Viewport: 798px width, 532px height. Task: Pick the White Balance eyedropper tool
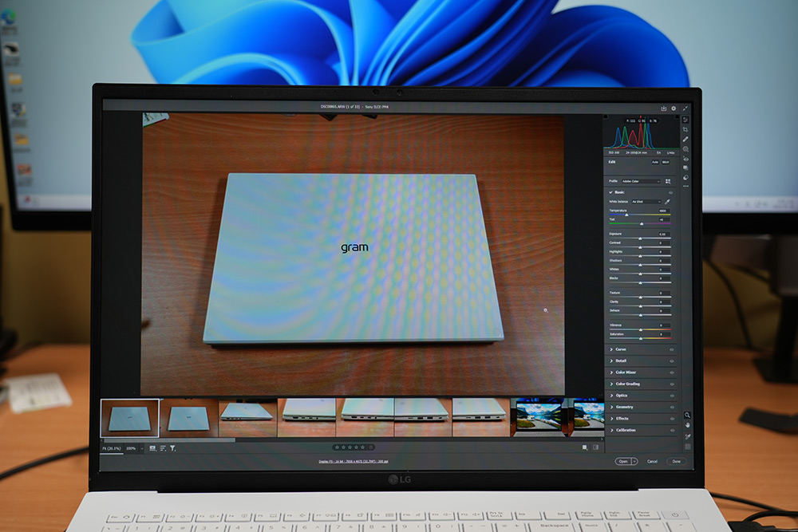(667, 202)
